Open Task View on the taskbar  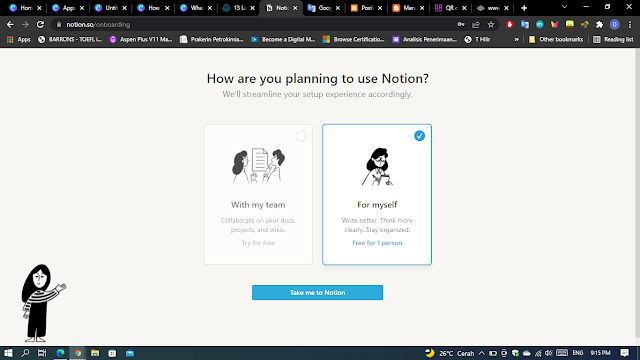(42, 353)
